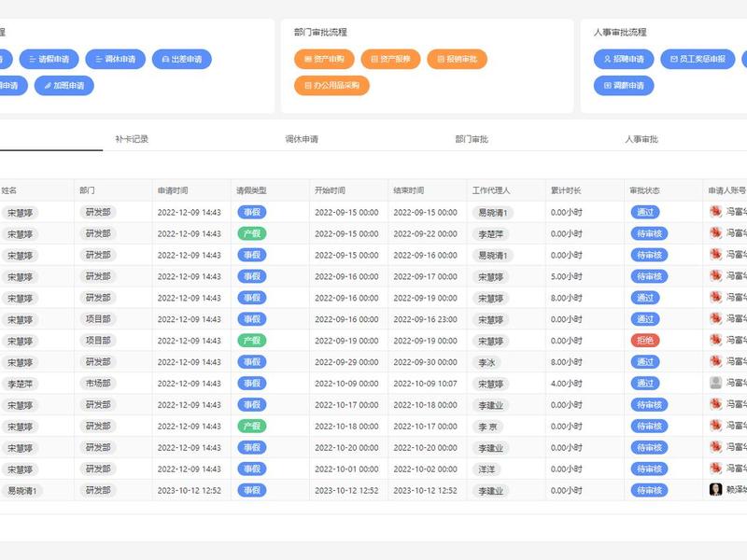The width and height of the screenshot is (747, 560).
Task: Open the 请假申请 leave request button
Action: tap(49, 59)
